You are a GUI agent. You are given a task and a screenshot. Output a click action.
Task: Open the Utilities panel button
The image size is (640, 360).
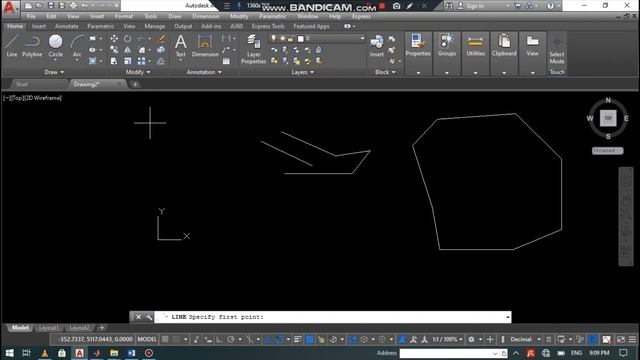click(476, 54)
